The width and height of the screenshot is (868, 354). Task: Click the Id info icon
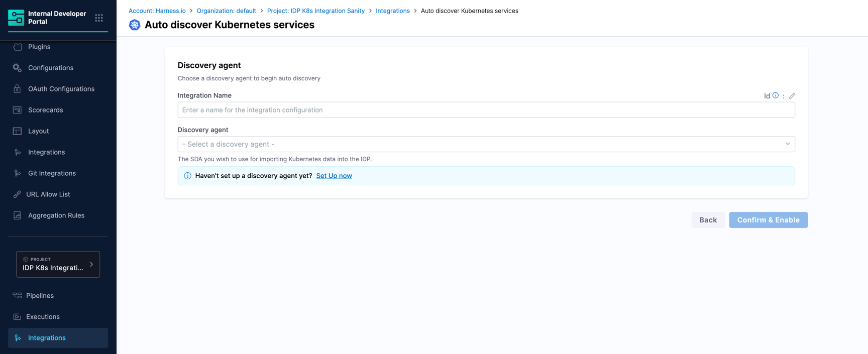[x=776, y=95]
